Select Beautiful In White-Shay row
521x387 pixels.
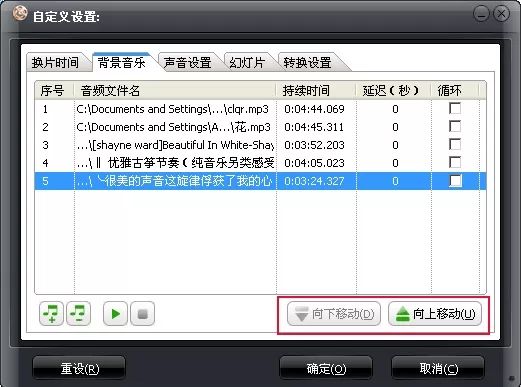(260, 145)
